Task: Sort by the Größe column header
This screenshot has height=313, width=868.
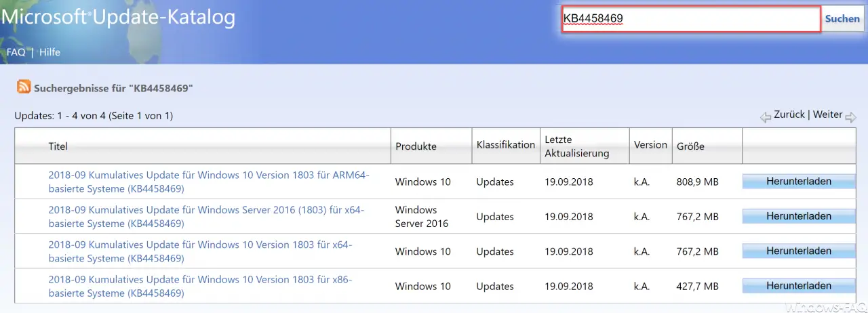Action: pos(690,146)
